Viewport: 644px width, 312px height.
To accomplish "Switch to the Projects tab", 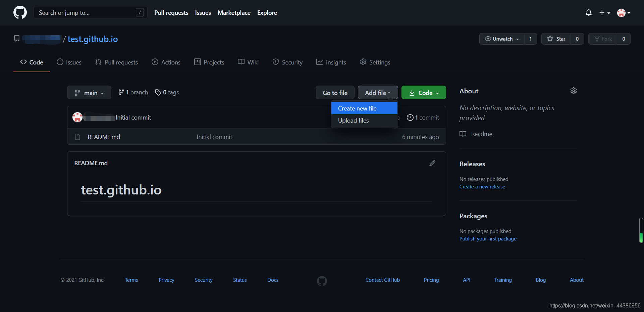I will tap(209, 62).
